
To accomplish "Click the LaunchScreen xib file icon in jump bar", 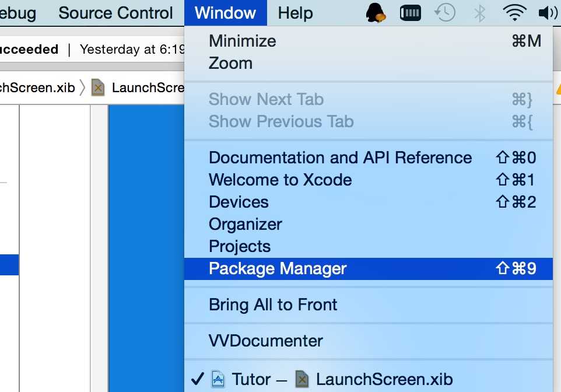I will click(x=98, y=87).
